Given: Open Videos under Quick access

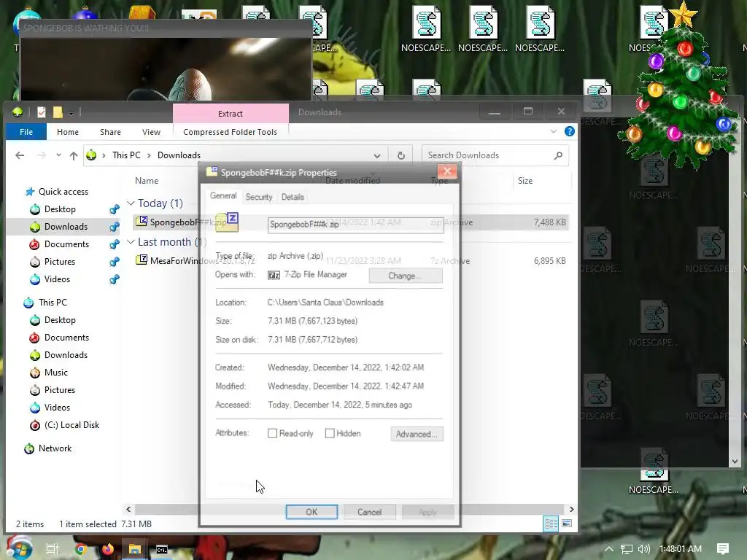Looking at the screenshot, I should point(57,279).
